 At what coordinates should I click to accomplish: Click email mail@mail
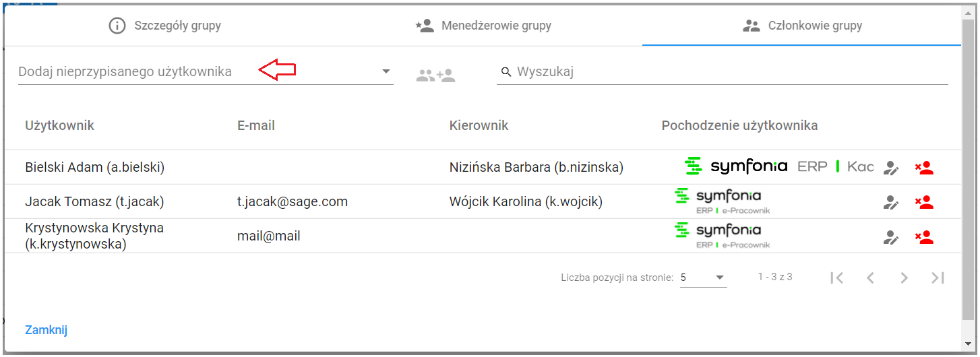269,236
